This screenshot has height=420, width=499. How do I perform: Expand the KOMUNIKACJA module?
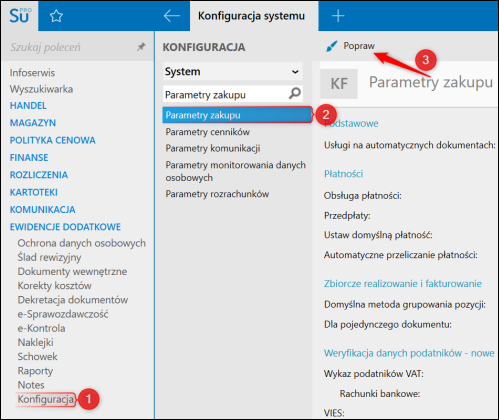42,210
